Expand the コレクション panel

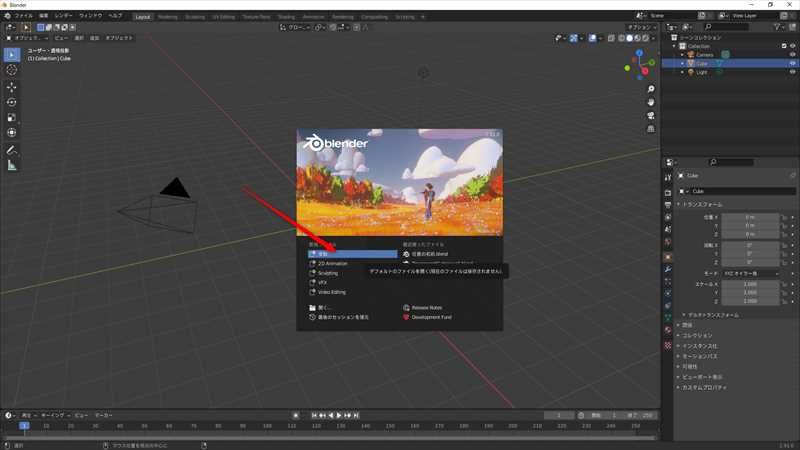click(696, 335)
